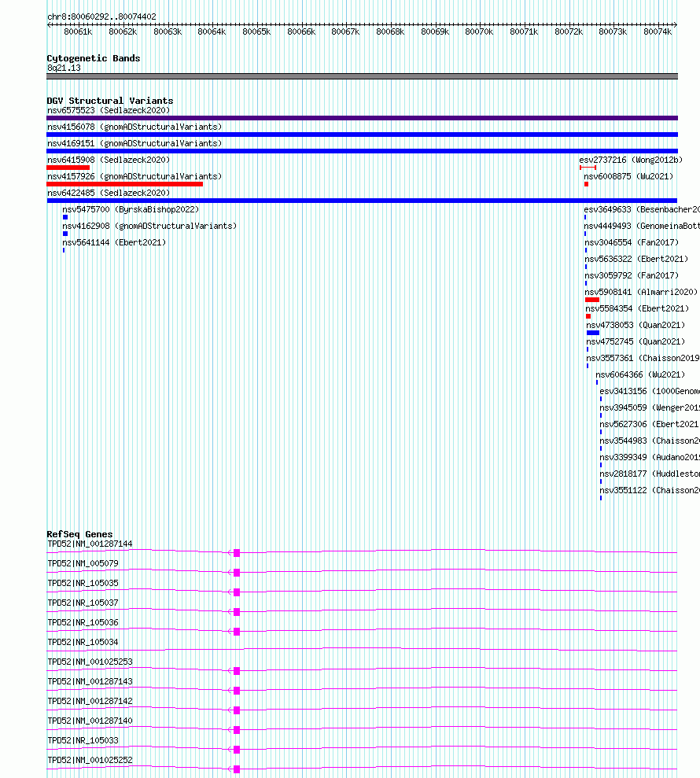Viewport: 700px width, 778px height.
Task: Click the gray 8q21.13 cytogenetic band bar
Action: point(362,76)
